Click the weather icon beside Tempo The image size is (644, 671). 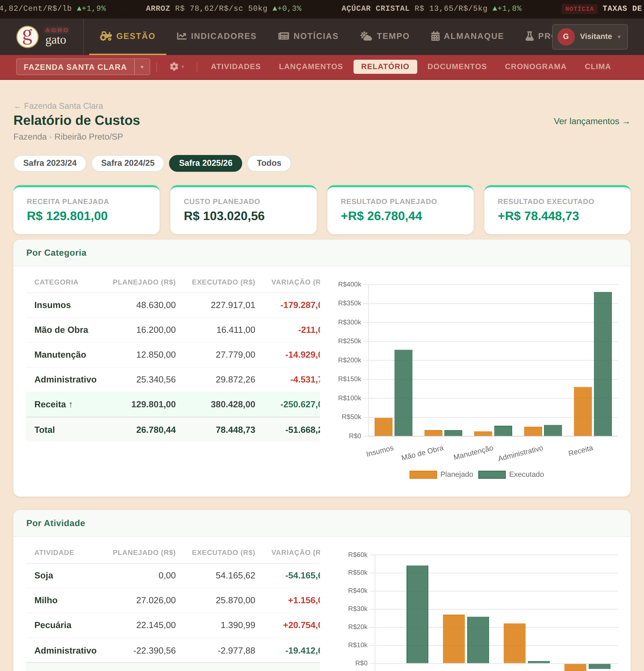coord(366,36)
